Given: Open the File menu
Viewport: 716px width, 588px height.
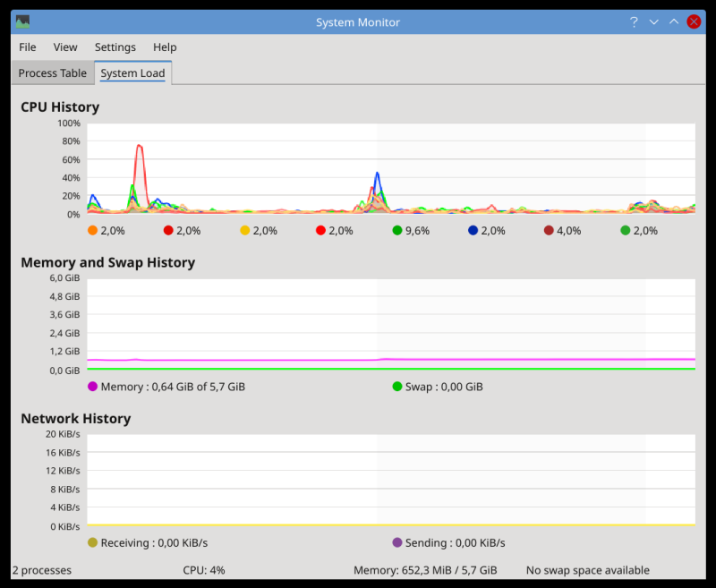Looking at the screenshot, I should coord(28,47).
